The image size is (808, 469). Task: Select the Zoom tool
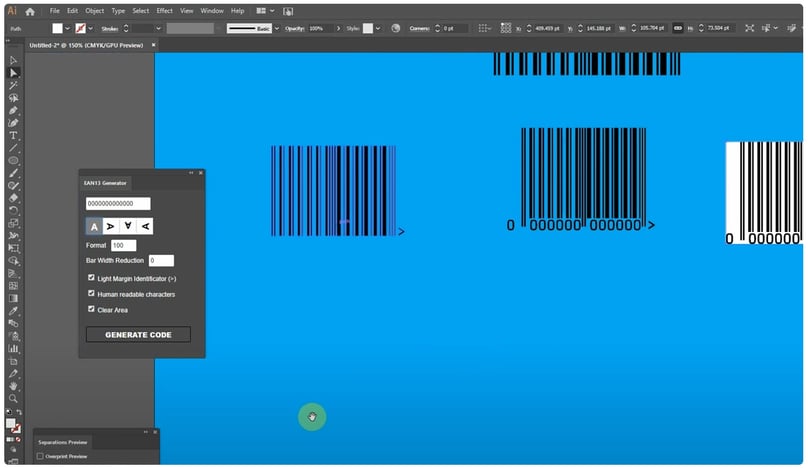13,398
